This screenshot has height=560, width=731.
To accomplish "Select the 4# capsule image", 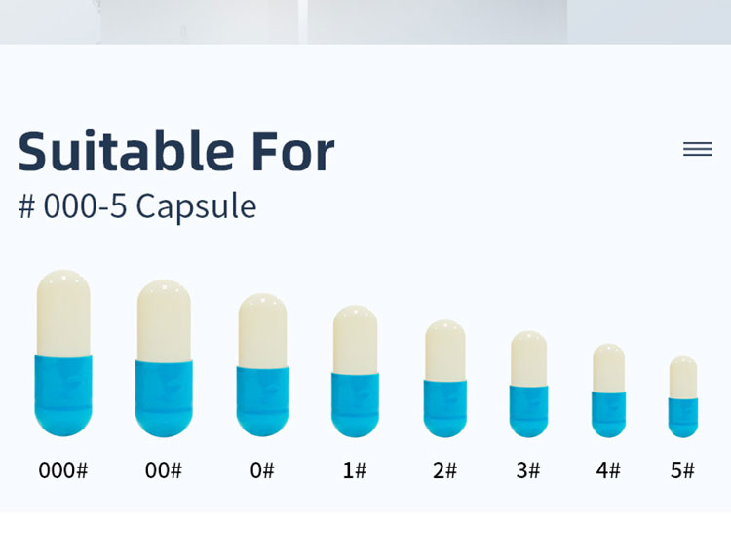I will [609, 391].
